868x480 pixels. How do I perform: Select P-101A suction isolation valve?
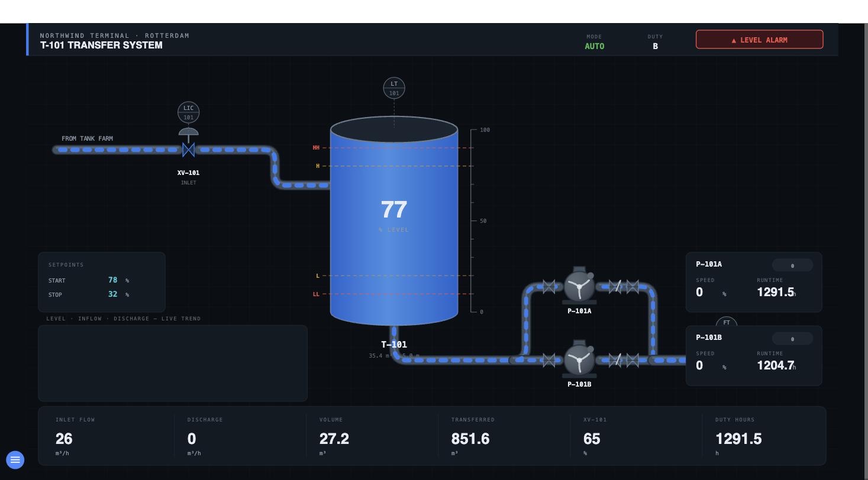pos(549,287)
